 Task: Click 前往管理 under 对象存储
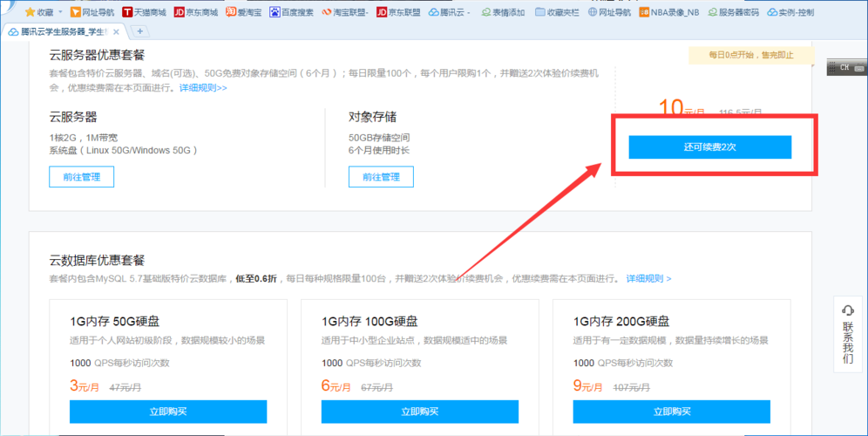click(381, 177)
